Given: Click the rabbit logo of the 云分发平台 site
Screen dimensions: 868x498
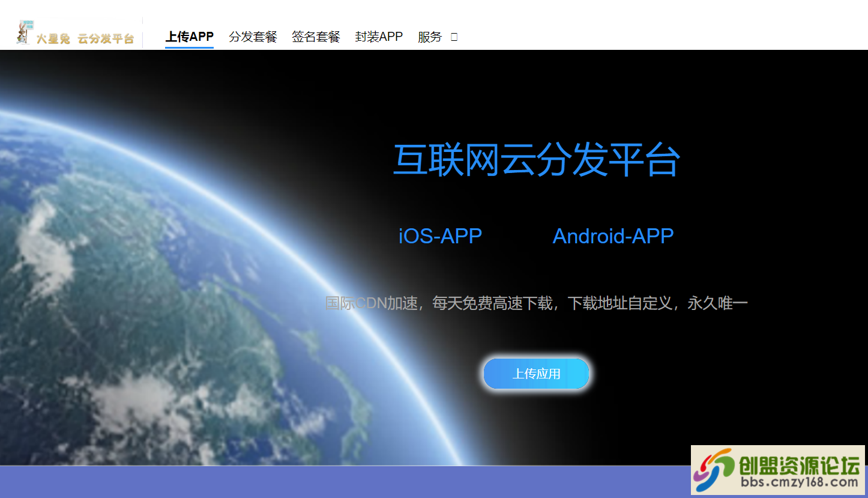Looking at the screenshot, I should (x=75, y=33).
